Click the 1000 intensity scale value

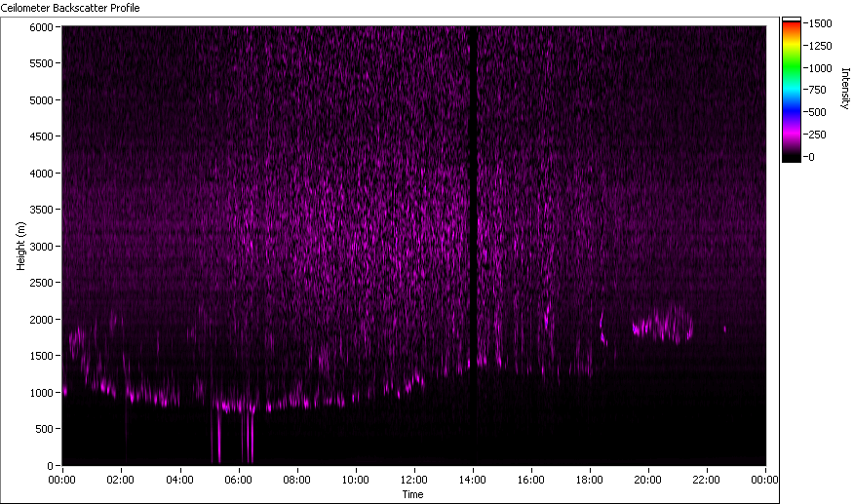point(820,68)
